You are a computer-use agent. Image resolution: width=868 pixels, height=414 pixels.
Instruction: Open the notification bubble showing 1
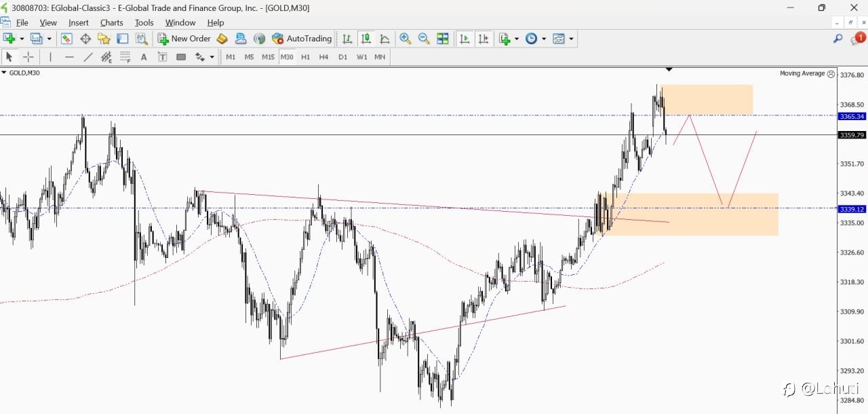point(859,39)
